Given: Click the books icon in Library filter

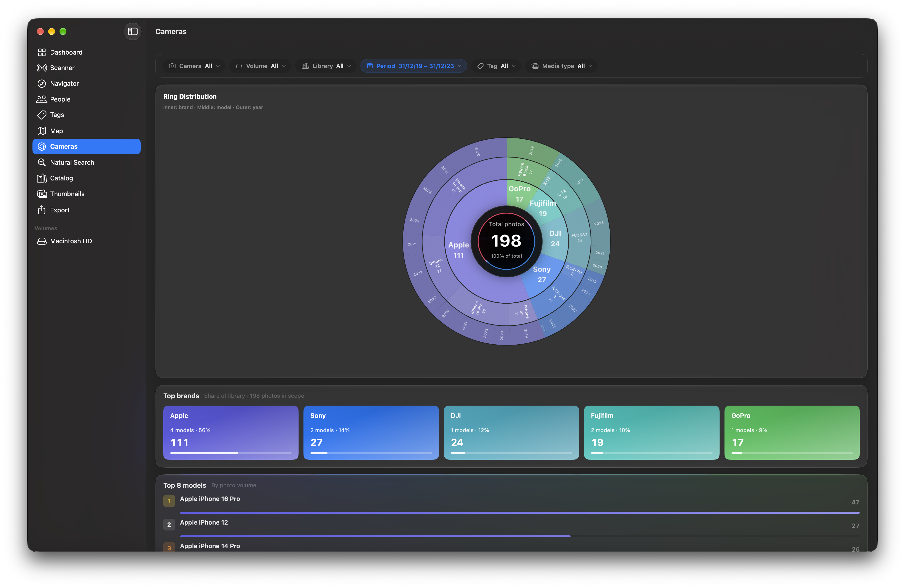Looking at the screenshot, I should (305, 66).
